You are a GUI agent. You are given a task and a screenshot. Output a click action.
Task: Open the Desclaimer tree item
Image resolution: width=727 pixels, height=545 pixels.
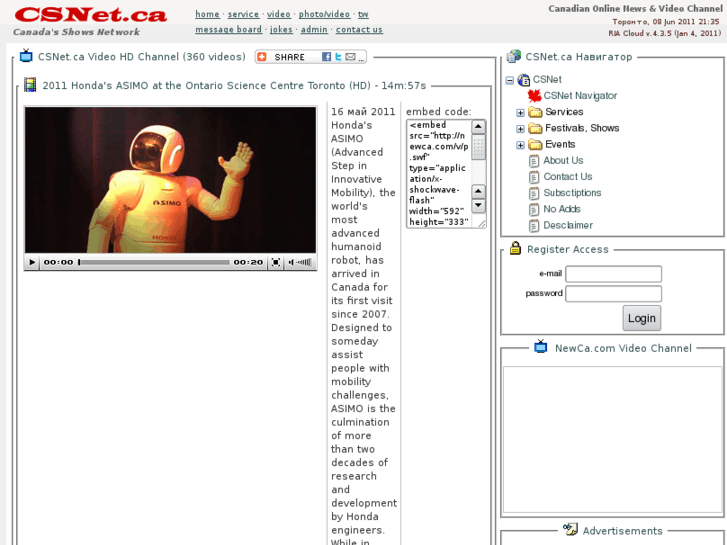click(x=568, y=225)
